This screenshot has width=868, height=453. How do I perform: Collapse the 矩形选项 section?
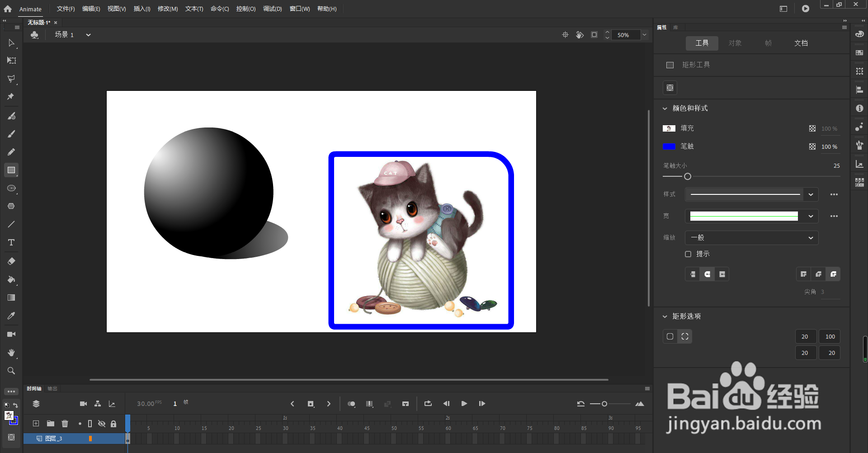pyautogui.click(x=665, y=316)
